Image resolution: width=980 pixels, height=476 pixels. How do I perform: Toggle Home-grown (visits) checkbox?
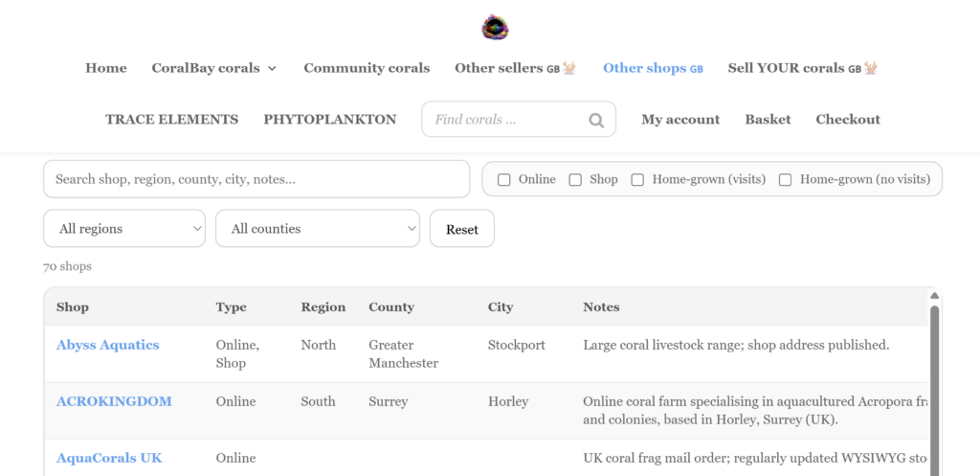pyautogui.click(x=637, y=180)
